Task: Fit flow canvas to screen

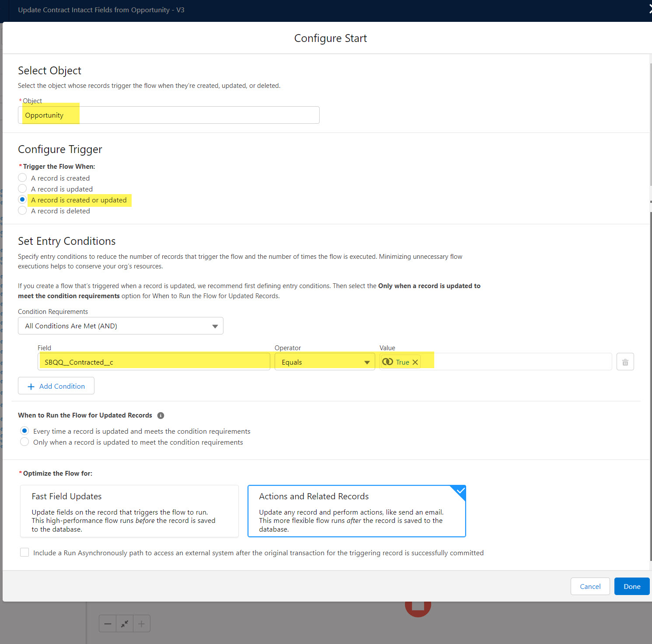Action: click(125, 623)
